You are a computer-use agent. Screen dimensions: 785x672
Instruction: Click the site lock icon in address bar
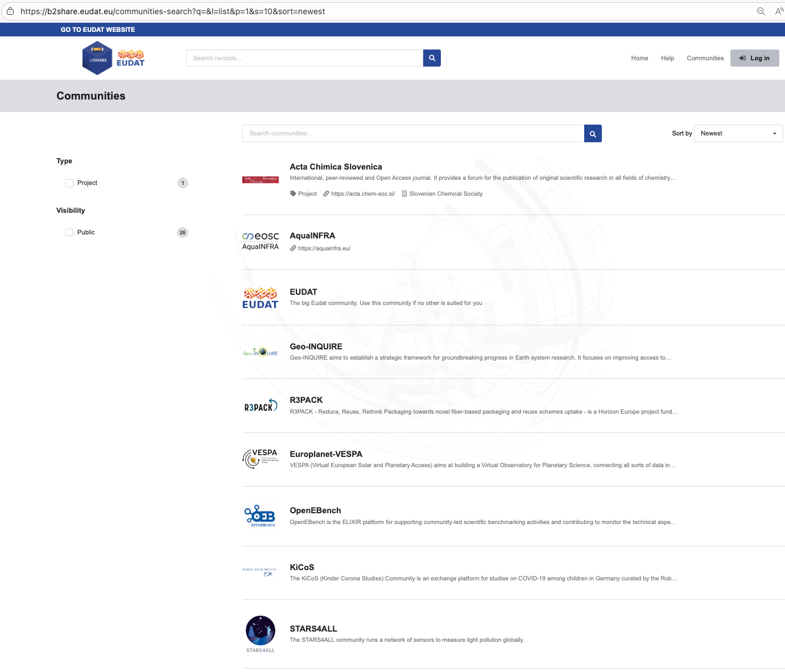click(10, 11)
